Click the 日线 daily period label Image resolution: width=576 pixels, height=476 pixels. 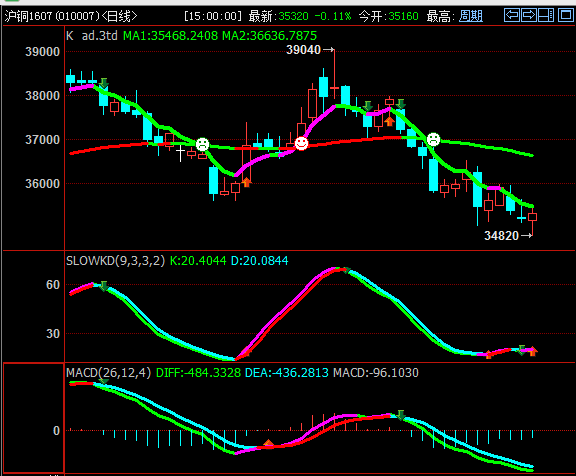tap(119, 16)
